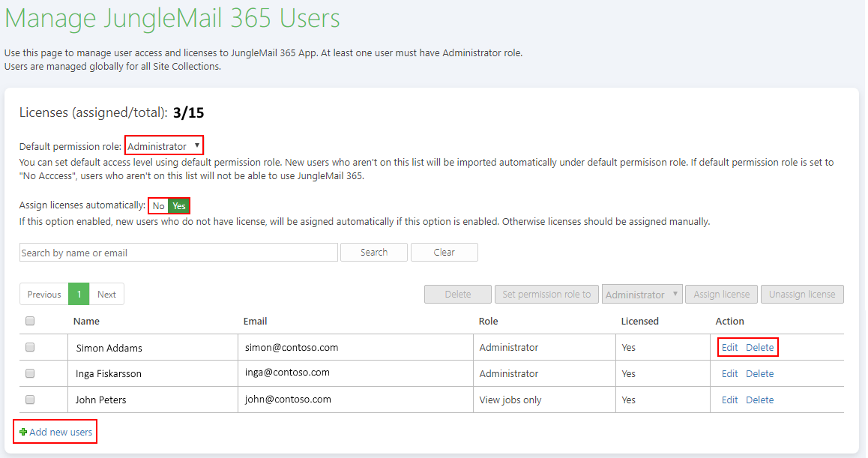868x458 pixels.
Task: Click Edit for Simon Addams
Action: point(729,346)
